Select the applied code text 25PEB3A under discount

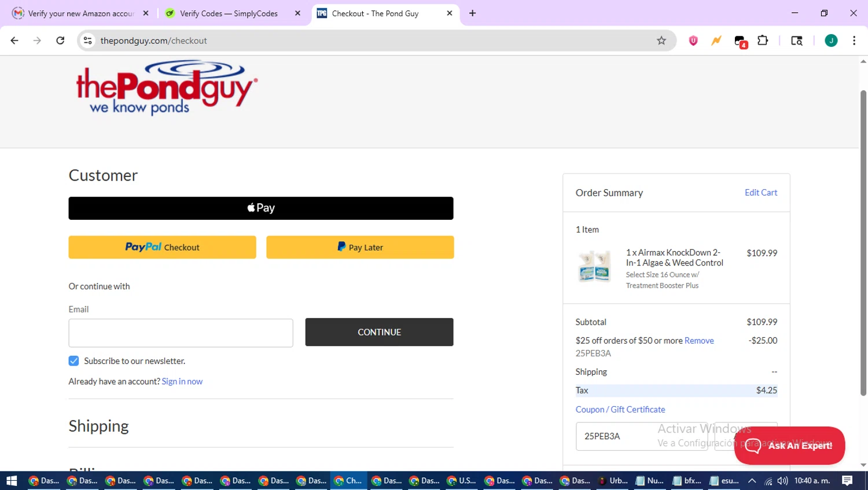(593, 353)
